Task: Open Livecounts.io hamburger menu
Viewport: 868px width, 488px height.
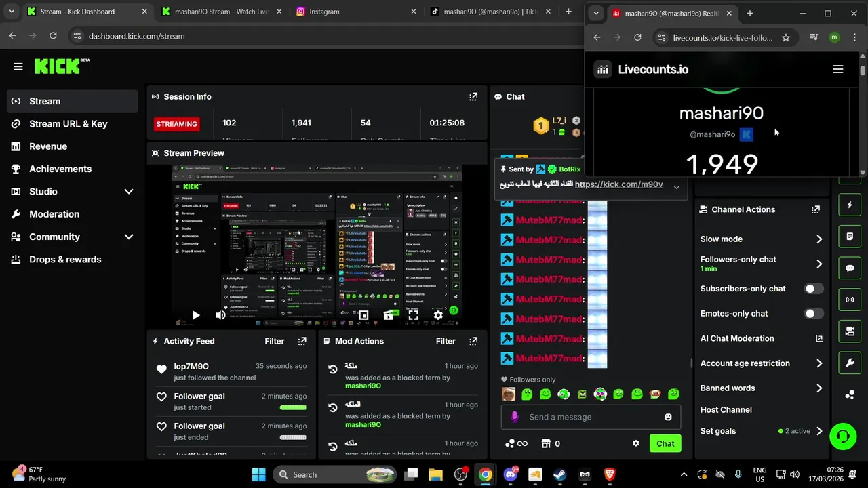Action: pyautogui.click(x=838, y=69)
